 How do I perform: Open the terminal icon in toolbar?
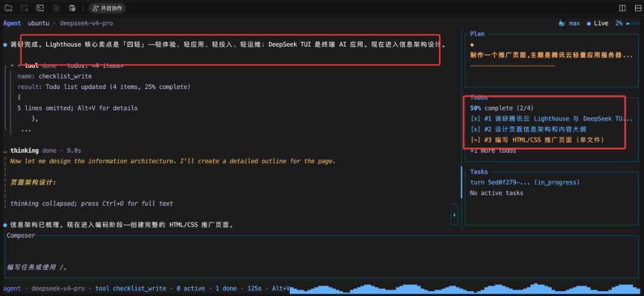point(41,8)
